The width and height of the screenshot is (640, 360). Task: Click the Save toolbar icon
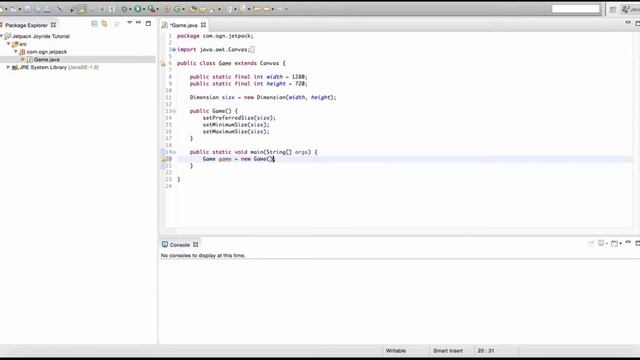click(27, 9)
